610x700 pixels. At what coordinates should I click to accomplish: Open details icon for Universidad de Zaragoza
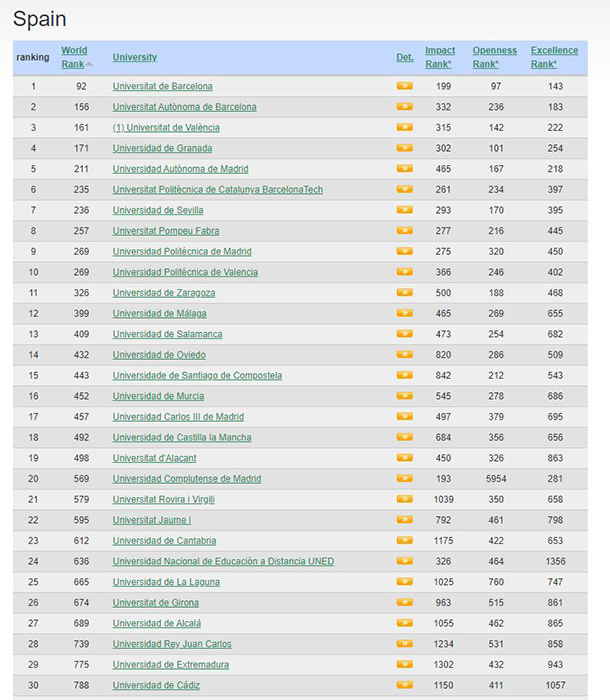(404, 293)
